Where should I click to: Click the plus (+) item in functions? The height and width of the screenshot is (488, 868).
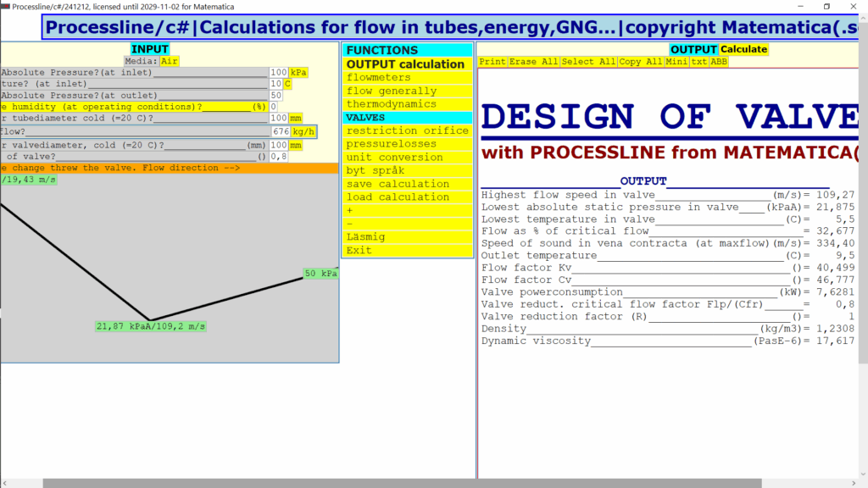[349, 210]
